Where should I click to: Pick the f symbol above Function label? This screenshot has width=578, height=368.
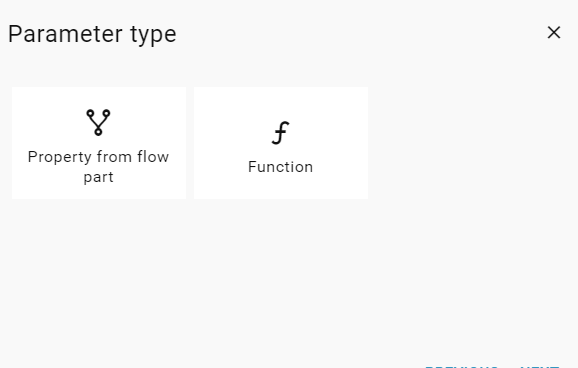(x=281, y=132)
